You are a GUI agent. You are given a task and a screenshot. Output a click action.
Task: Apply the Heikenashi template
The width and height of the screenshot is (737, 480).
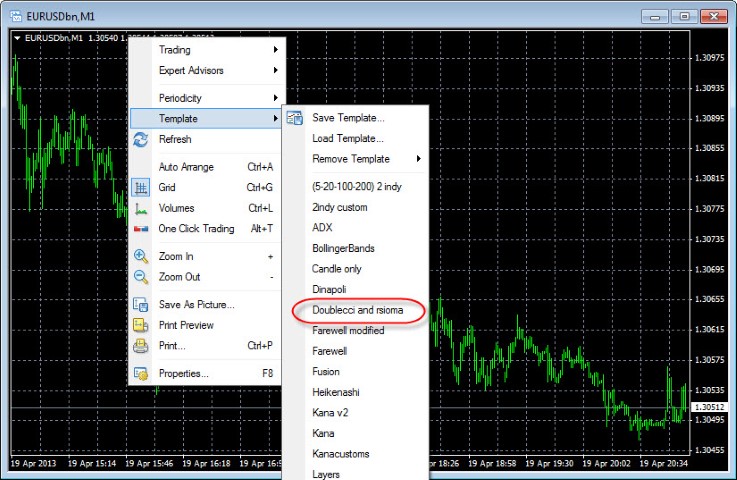(x=355, y=393)
